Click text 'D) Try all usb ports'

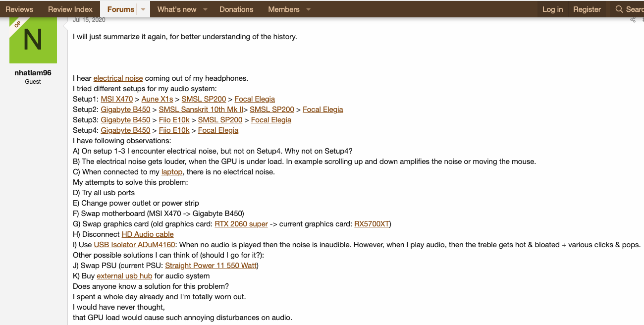(x=104, y=193)
